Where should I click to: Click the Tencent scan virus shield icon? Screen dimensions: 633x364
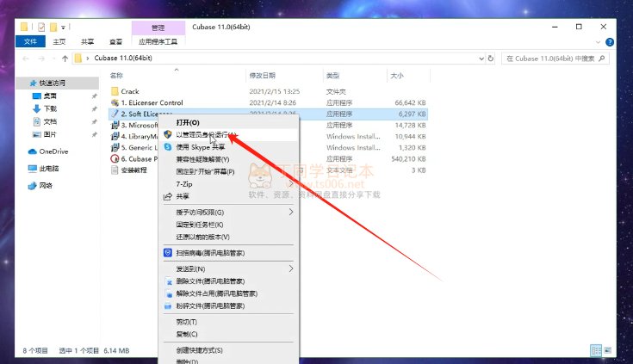[x=168, y=253]
